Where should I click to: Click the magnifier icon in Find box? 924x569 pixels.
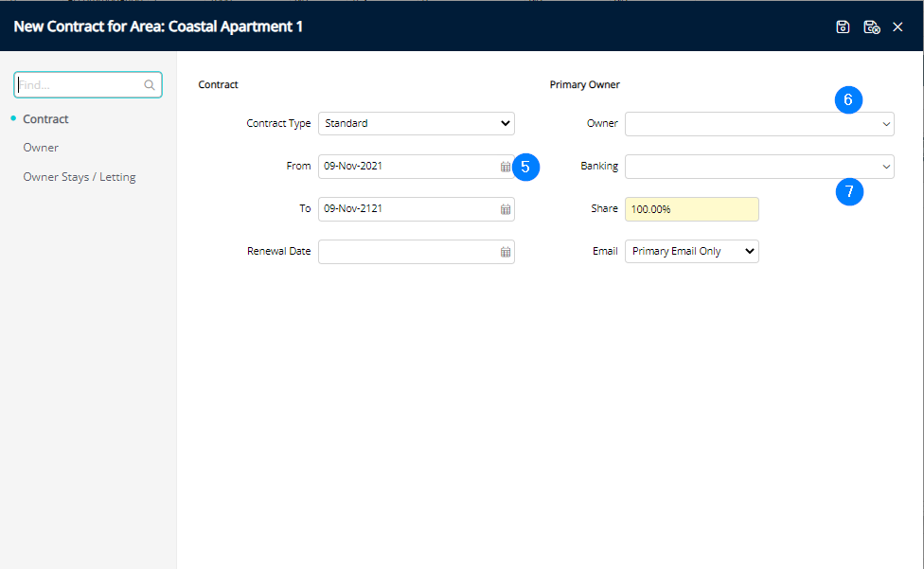150,85
